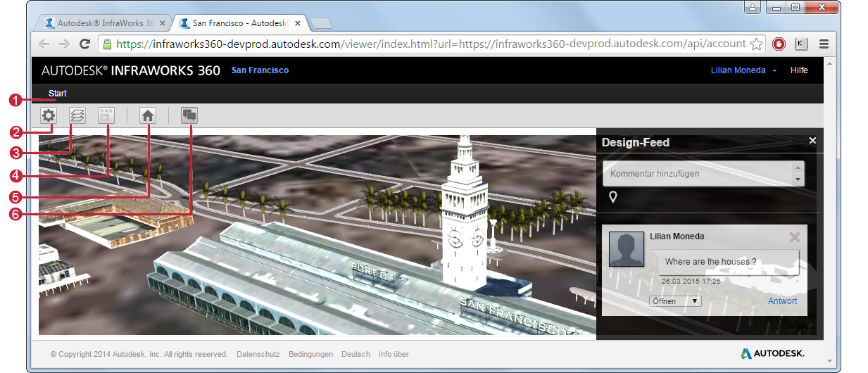Toggle the Design-Feed comments icon
The width and height of the screenshot is (868, 373).
coord(190,115)
